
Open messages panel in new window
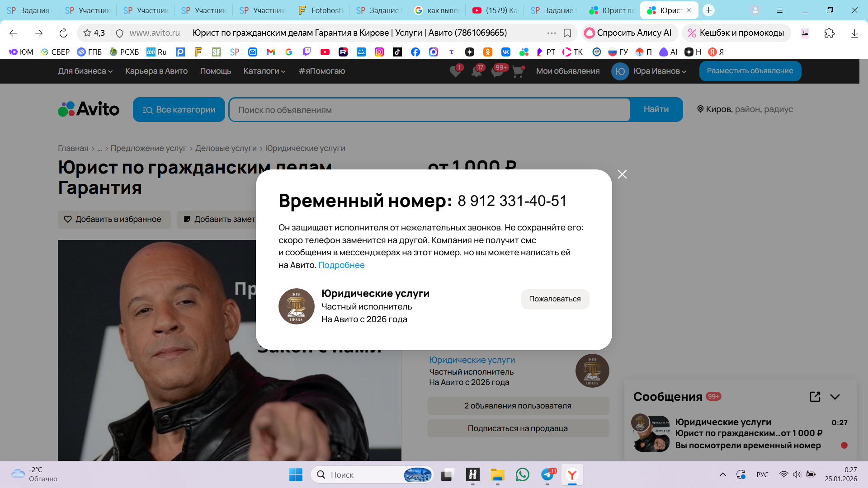coord(815,397)
